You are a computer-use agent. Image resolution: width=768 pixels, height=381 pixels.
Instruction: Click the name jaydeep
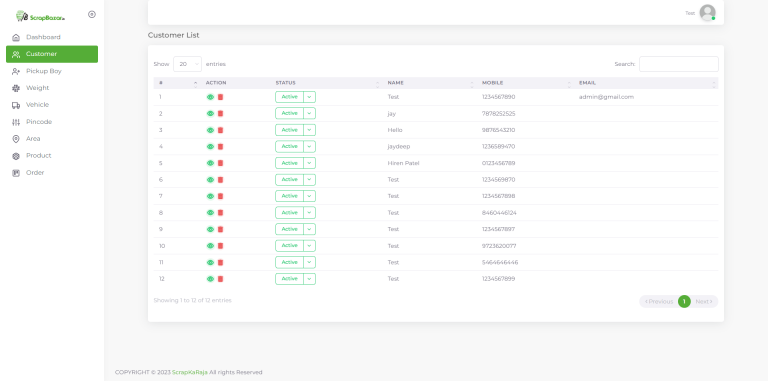coord(399,146)
